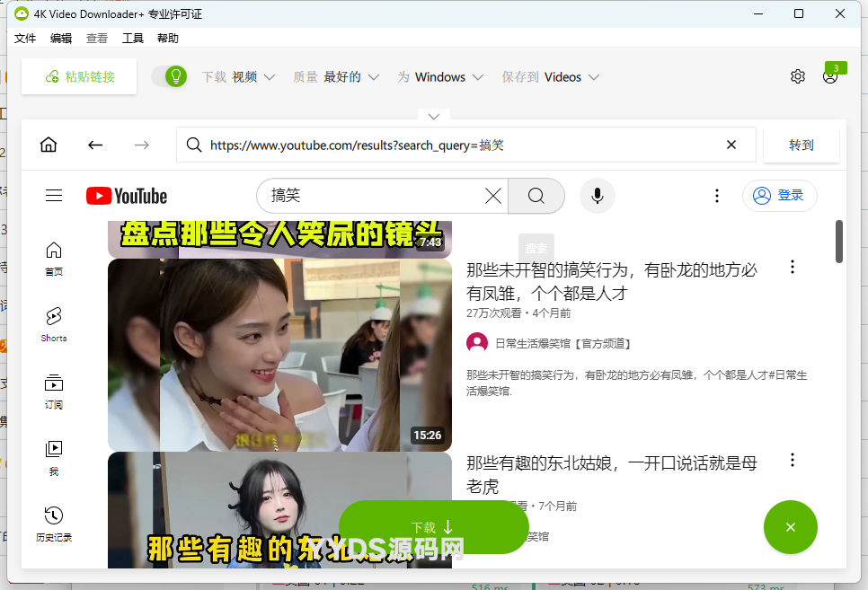Open the 保存到 Videos folder dropdown

point(550,77)
